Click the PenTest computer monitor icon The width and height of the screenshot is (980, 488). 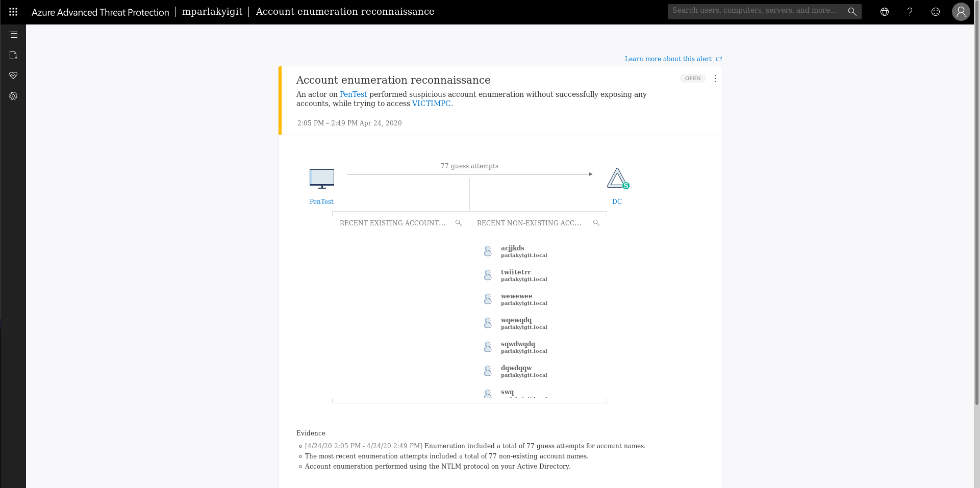[x=322, y=179]
